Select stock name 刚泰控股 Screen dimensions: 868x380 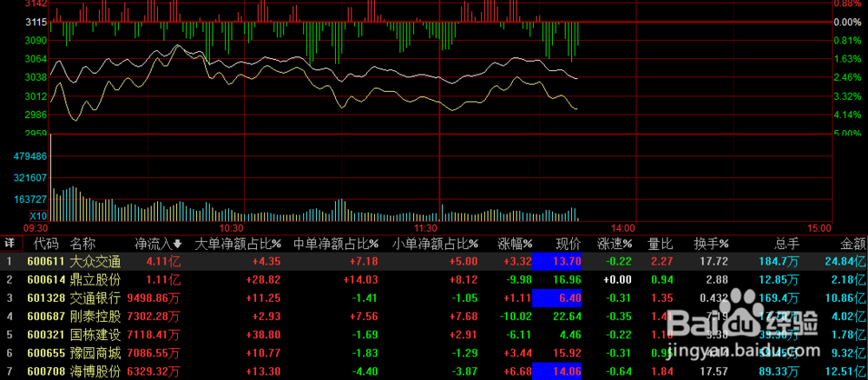95,317
